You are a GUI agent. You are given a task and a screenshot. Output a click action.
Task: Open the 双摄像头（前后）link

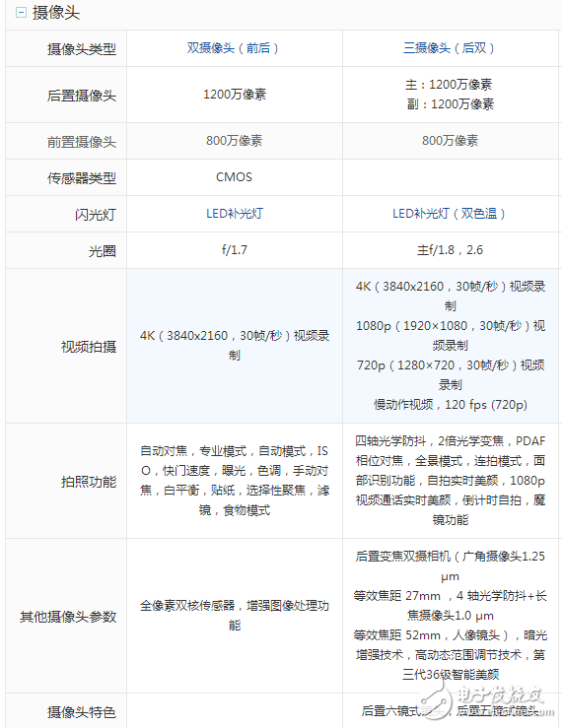(x=235, y=48)
